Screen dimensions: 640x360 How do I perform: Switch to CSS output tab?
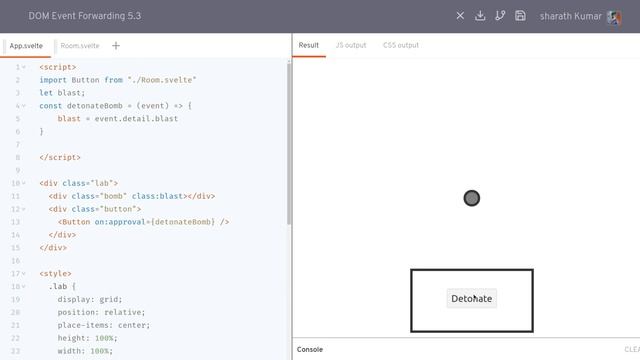click(401, 45)
